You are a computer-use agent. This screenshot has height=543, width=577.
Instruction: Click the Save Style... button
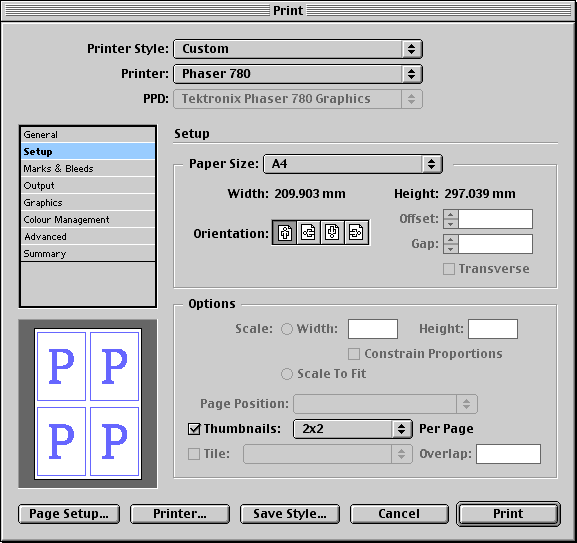(x=290, y=514)
